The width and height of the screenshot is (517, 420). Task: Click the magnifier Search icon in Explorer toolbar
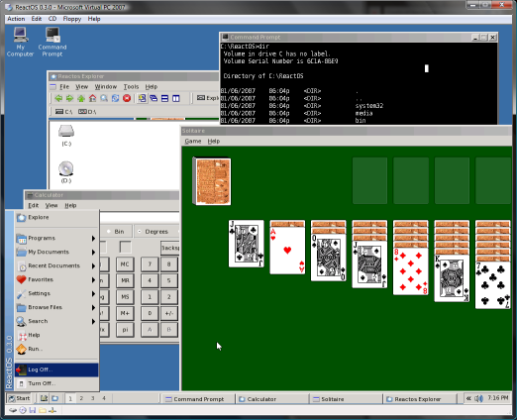point(104,98)
